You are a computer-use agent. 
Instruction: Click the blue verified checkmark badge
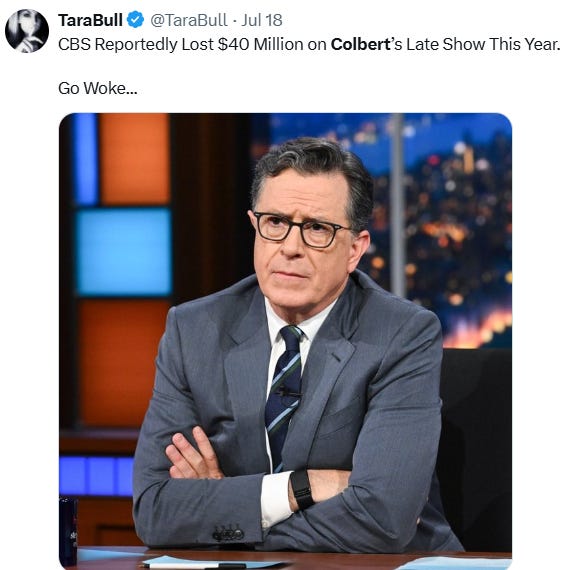[136, 20]
